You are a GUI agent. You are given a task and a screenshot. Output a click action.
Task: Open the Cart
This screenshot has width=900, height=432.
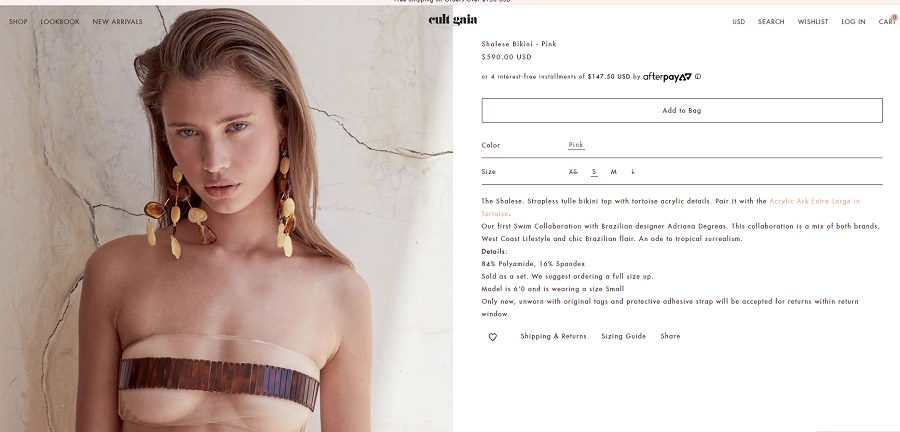pyautogui.click(x=887, y=22)
